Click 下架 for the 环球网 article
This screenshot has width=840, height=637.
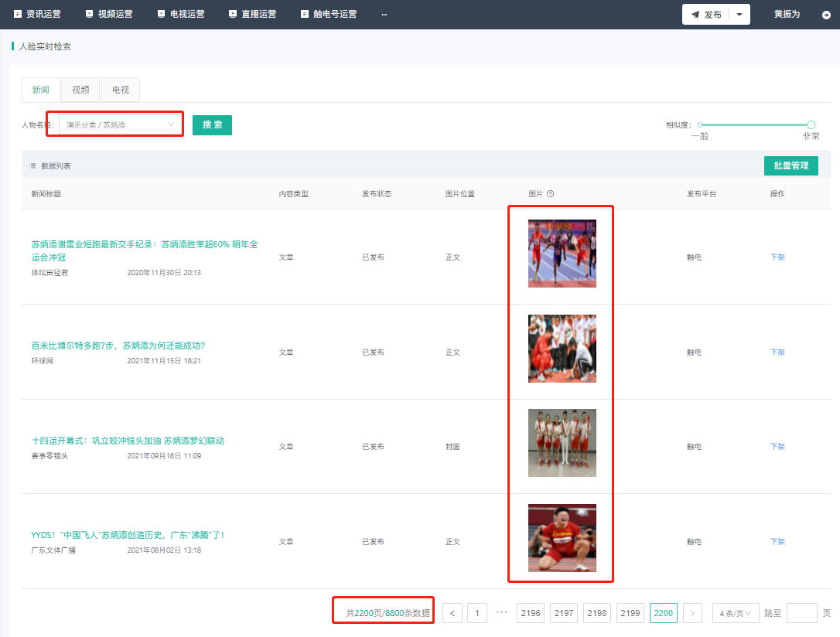pyautogui.click(x=777, y=352)
